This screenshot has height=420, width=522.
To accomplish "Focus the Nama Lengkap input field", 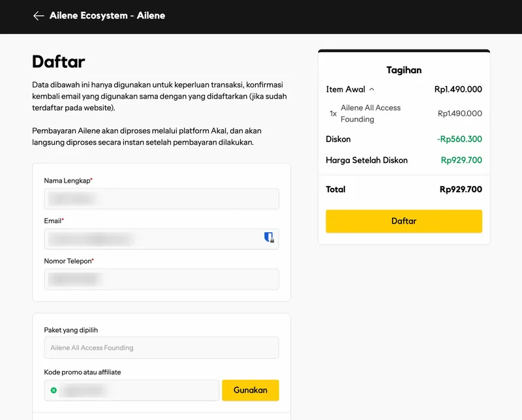I will pyautogui.click(x=161, y=199).
